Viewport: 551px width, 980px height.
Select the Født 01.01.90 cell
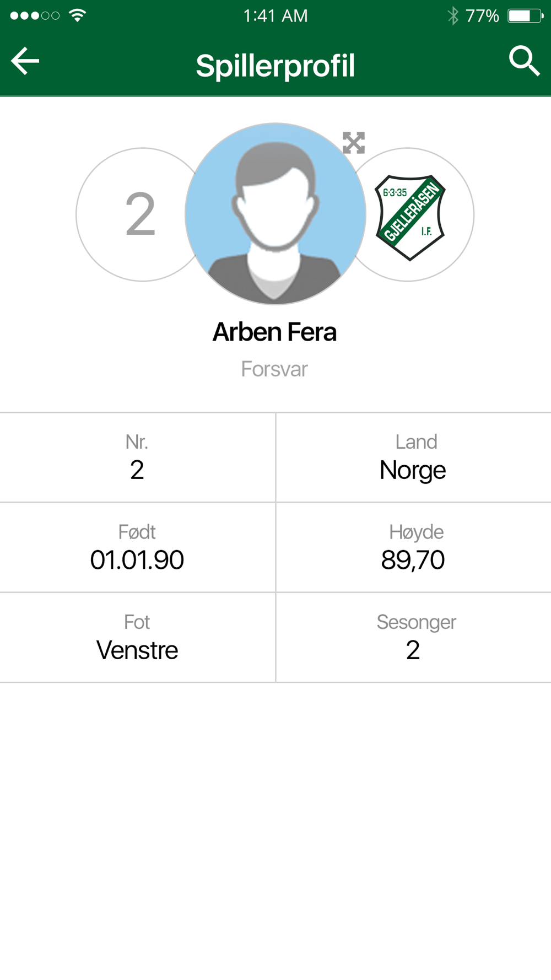pos(137,547)
